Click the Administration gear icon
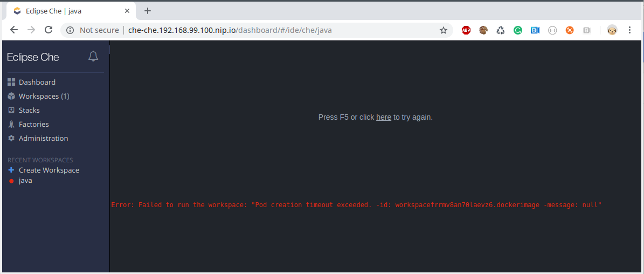Screen dimensions: 644x274 pyautogui.click(x=11, y=138)
